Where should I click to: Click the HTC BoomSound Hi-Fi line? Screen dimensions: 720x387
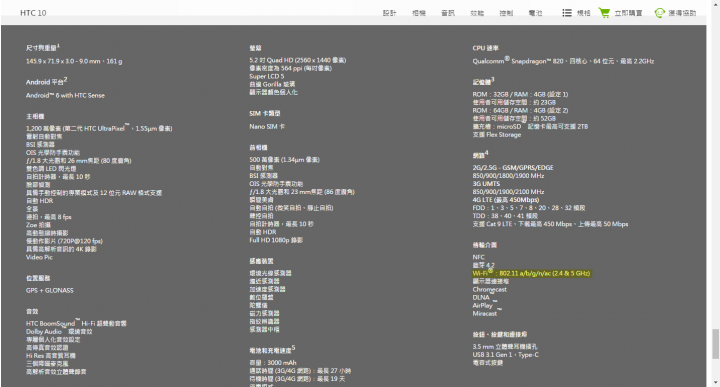click(76, 323)
